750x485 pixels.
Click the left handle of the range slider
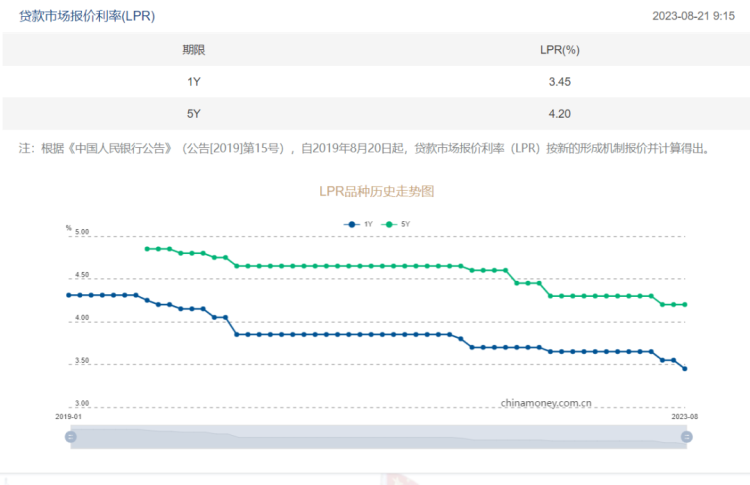71,437
